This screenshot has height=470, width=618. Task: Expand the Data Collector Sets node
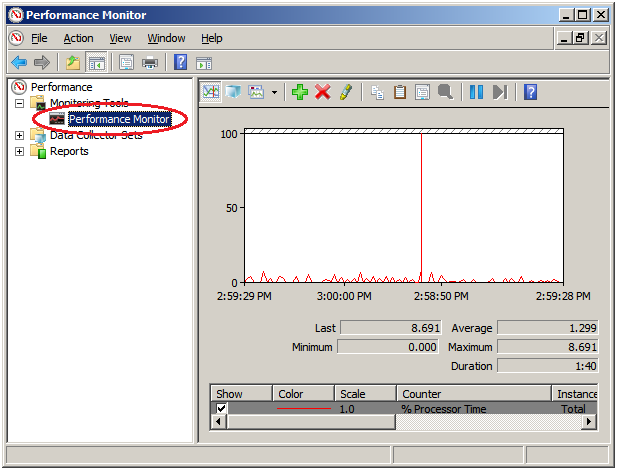(x=20, y=135)
